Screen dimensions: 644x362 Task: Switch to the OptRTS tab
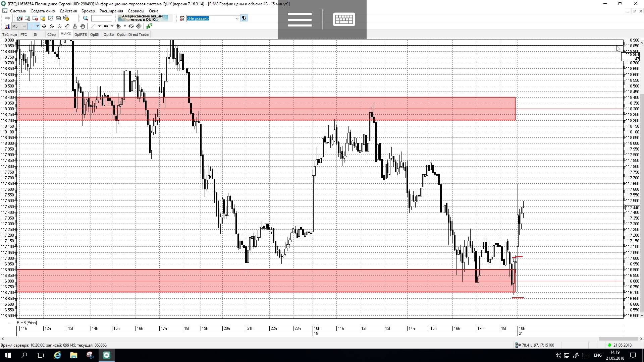(x=80, y=35)
